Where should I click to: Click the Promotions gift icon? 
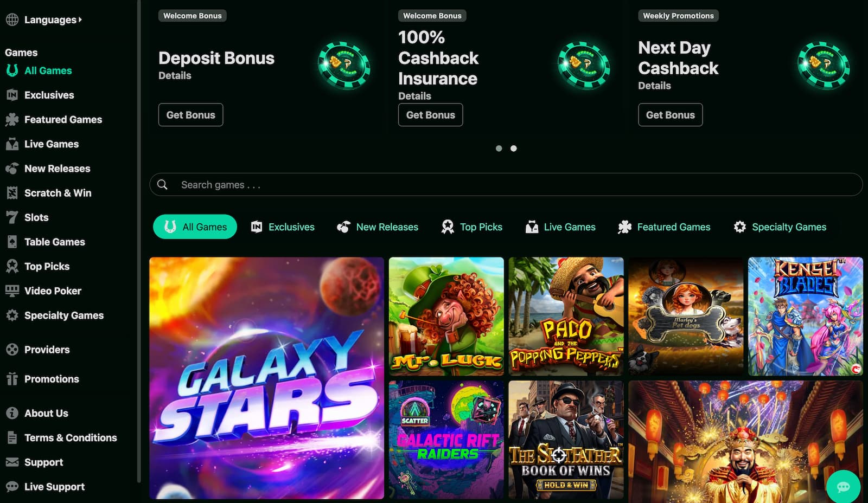tap(12, 379)
